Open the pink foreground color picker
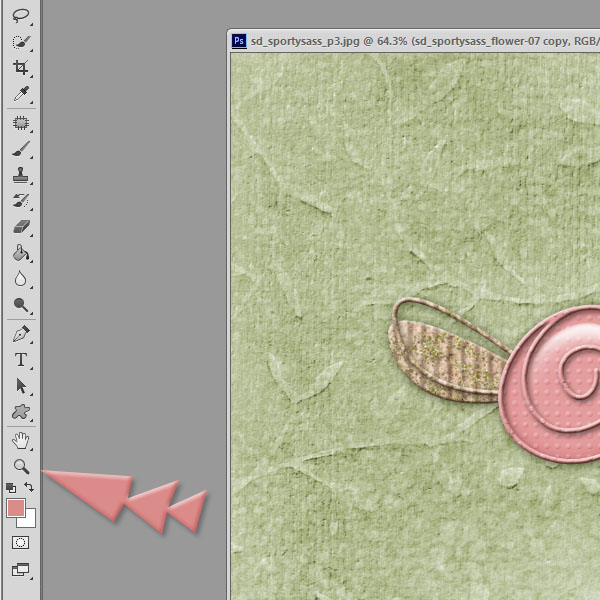The width and height of the screenshot is (600, 600). coord(15,507)
